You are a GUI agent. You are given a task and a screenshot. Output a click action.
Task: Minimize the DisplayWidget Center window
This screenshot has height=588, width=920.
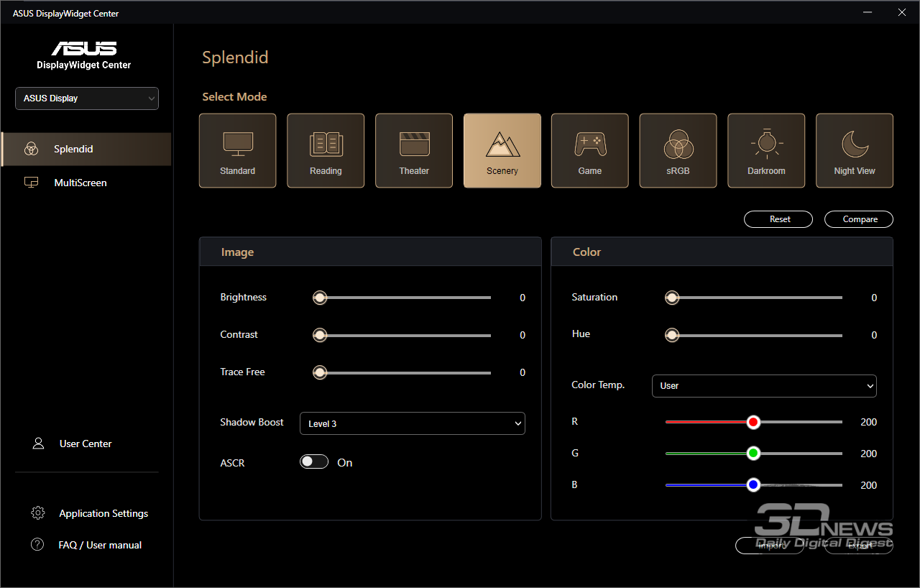click(x=868, y=12)
